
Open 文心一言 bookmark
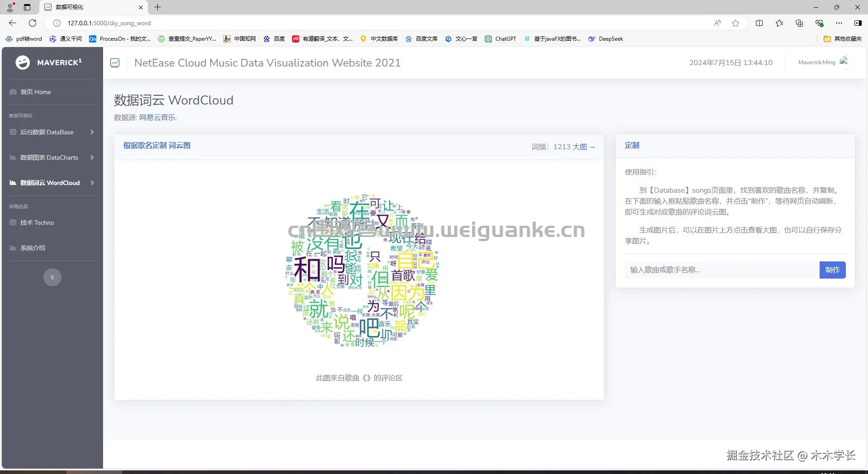tap(461, 39)
